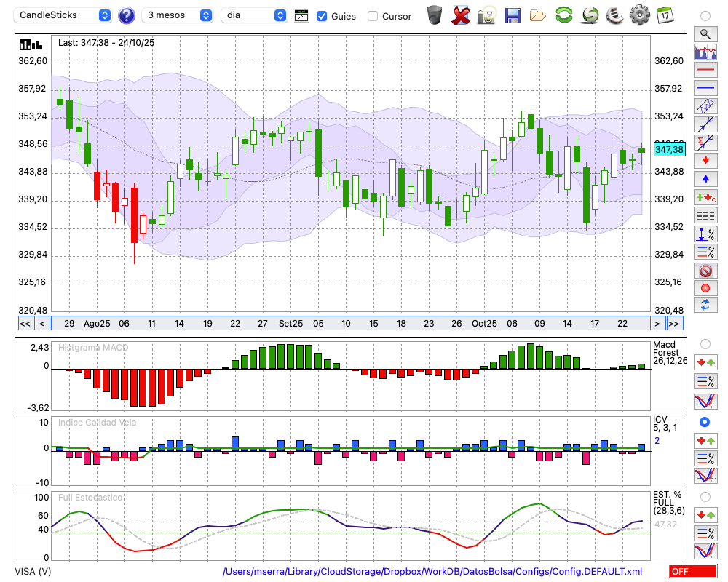
Task: Click ICV panel oscillator curve button
Action: coord(705,476)
